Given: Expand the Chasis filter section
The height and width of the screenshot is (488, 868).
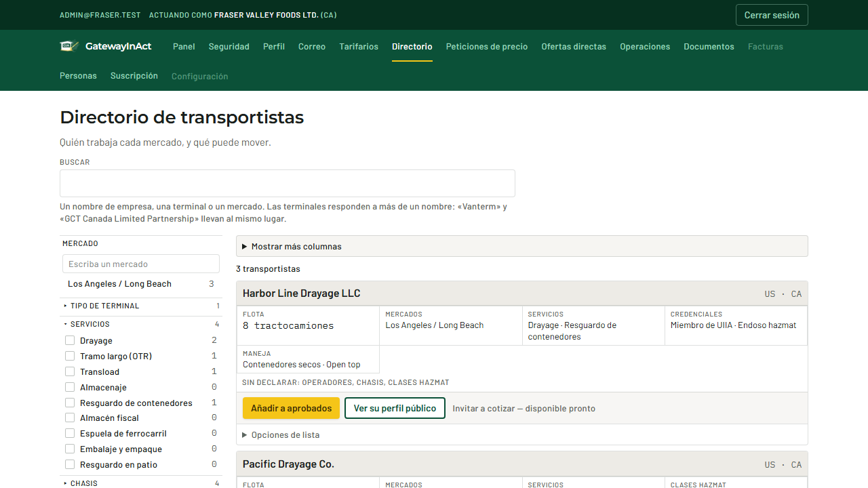Looking at the screenshot, I should [x=141, y=483].
